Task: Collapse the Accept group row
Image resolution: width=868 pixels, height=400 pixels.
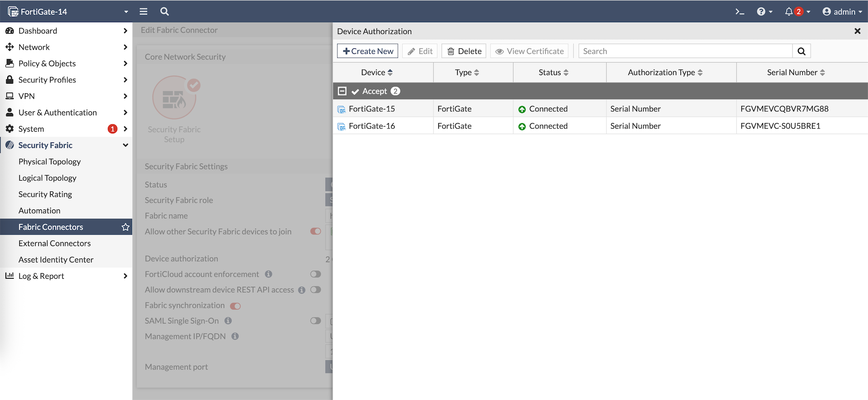Action: [342, 91]
